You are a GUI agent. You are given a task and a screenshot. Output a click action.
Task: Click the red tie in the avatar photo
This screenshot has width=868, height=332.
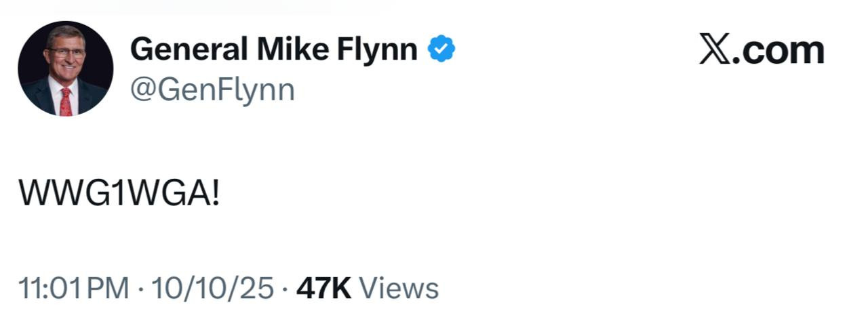tap(66, 102)
